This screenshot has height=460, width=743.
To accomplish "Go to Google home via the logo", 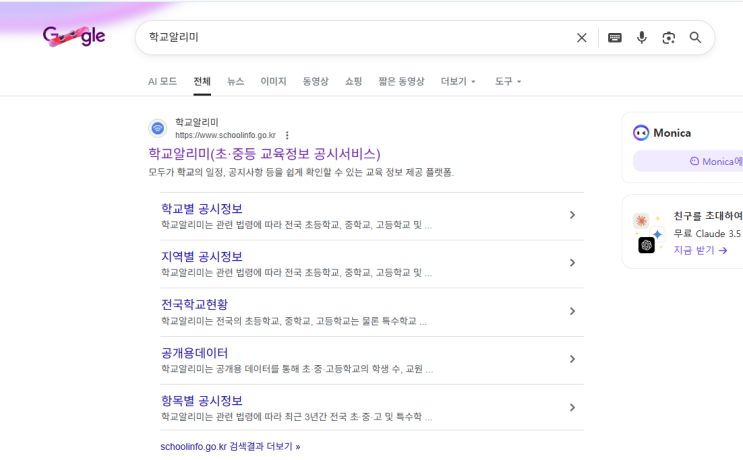I will [74, 36].
